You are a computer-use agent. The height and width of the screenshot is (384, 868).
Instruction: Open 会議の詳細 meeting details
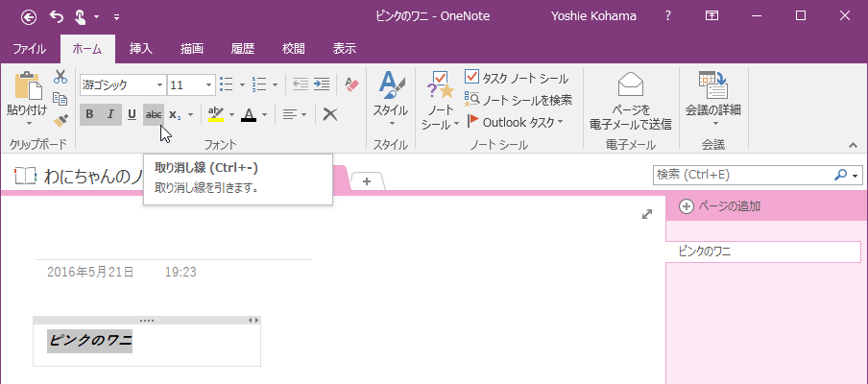(x=713, y=100)
